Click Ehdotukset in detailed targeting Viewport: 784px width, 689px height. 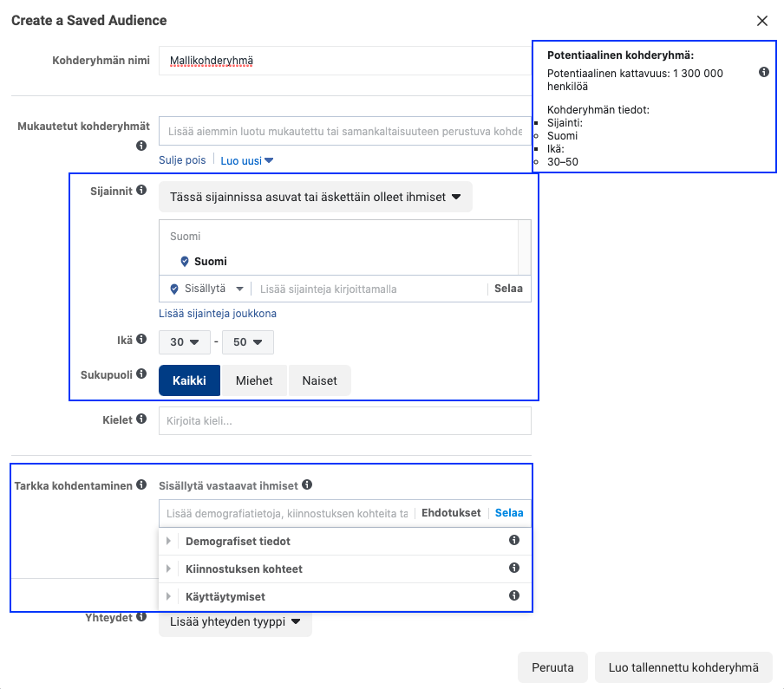(451, 512)
